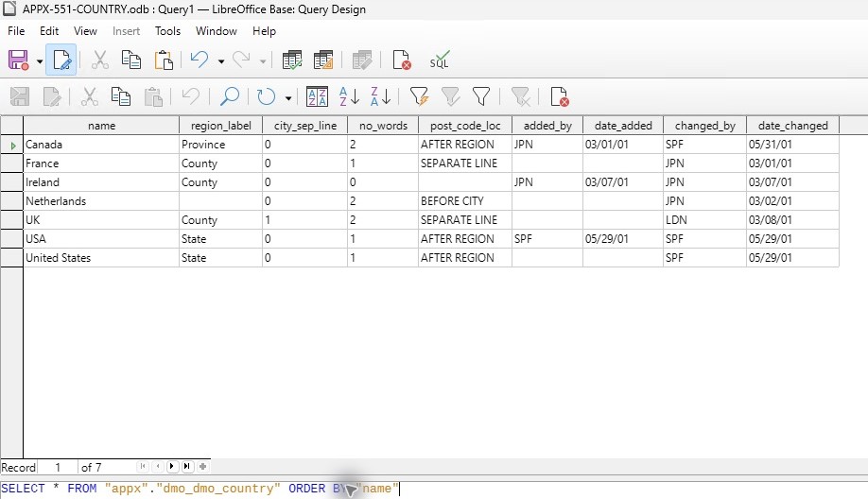Image resolution: width=868 pixels, height=499 pixels.
Task: Click the red-marked document icon in the data toolbar
Action: pyautogui.click(x=560, y=96)
